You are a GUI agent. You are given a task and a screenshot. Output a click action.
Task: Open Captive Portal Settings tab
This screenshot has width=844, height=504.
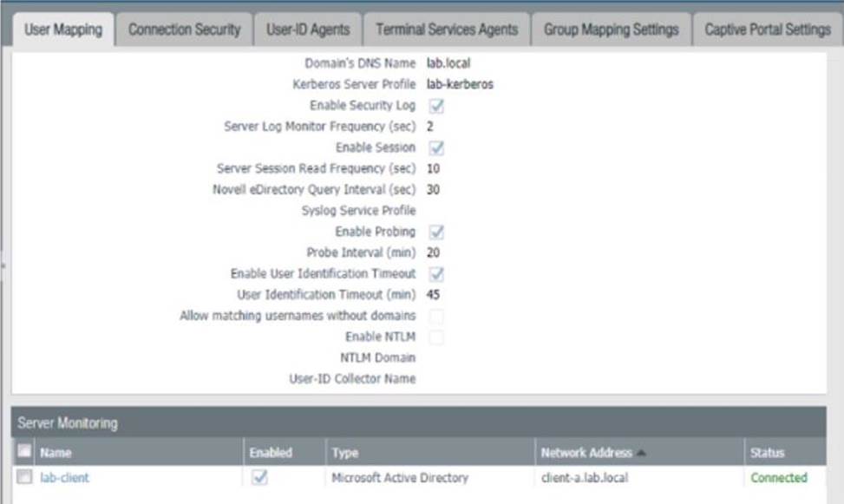click(768, 29)
